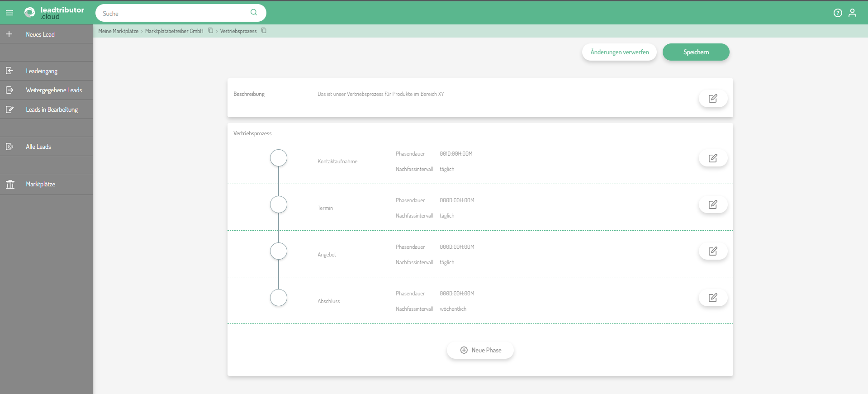Open the help question mark icon
This screenshot has height=394, width=868.
coord(838,13)
